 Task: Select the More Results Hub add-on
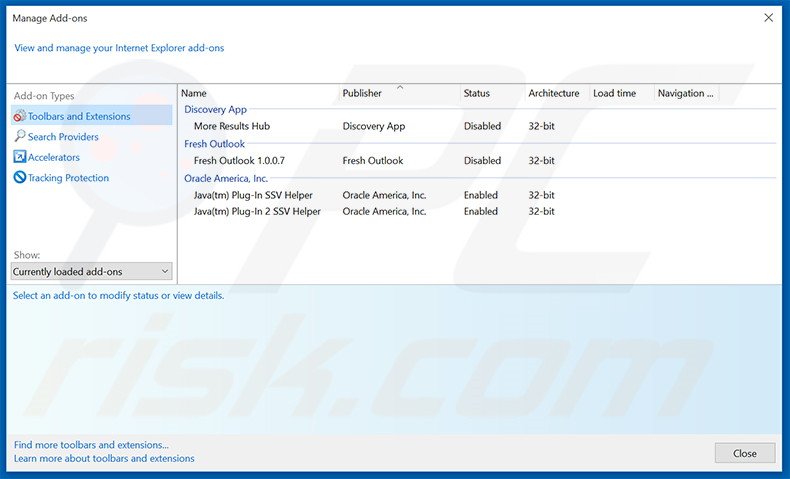232,126
